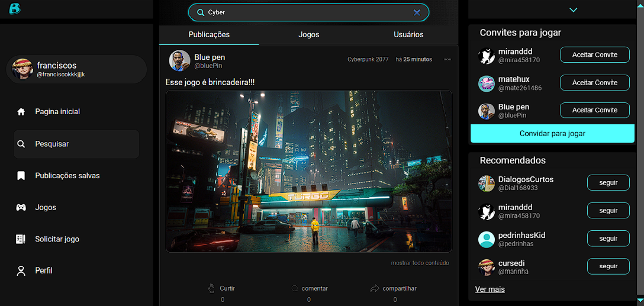Click the comentar label
The height and width of the screenshot is (306, 644).
[x=315, y=288]
